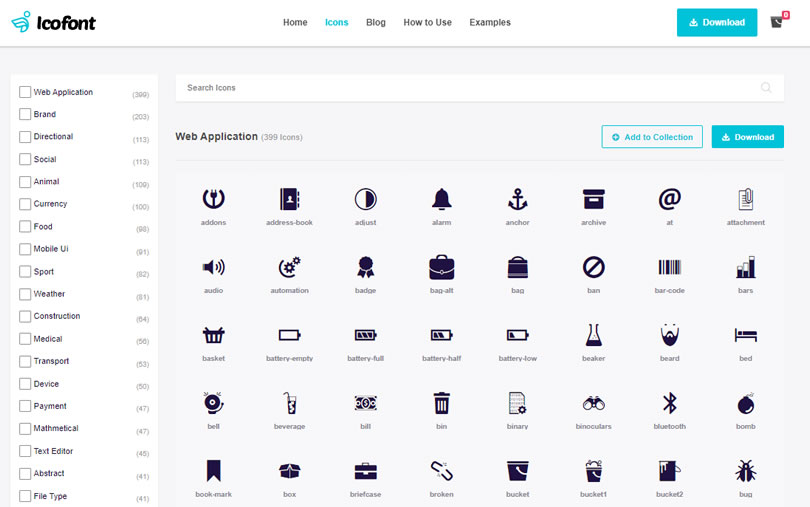The width and height of the screenshot is (810, 507).
Task: Toggle the Animal filter checkbox
Action: [x=25, y=181]
